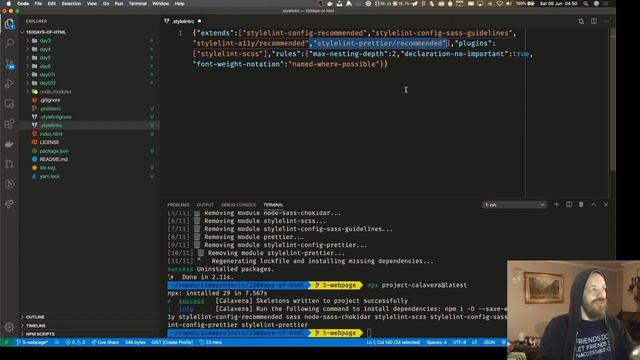640x360 pixels.
Task: Select the Terminal tab
Action: pos(273,205)
